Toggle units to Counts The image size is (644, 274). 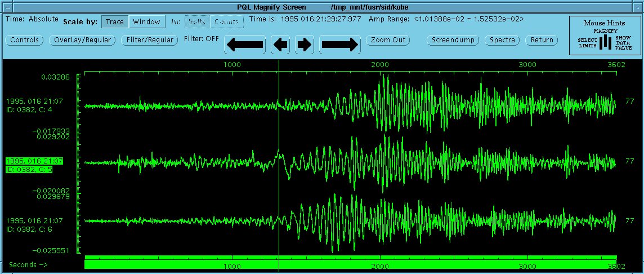(x=227, y=22)
